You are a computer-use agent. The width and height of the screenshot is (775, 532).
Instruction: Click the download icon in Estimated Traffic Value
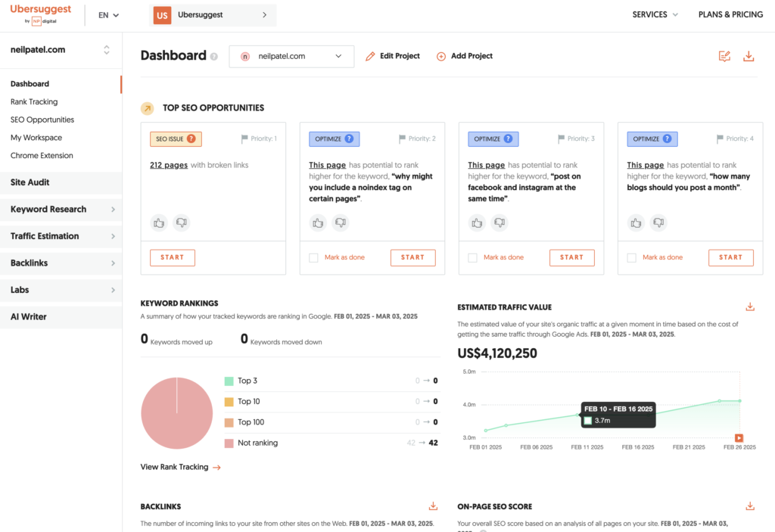pos(750,306)
